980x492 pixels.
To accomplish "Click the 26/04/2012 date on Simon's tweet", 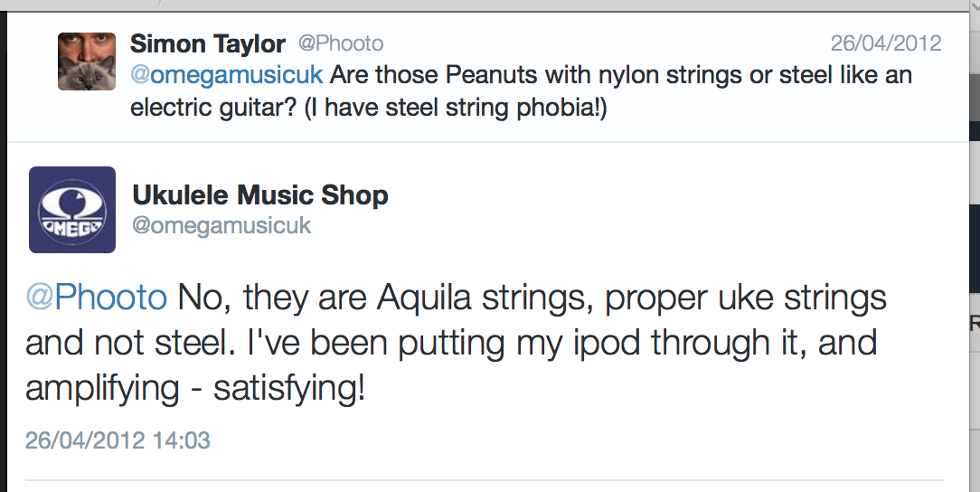I will 886,43.
